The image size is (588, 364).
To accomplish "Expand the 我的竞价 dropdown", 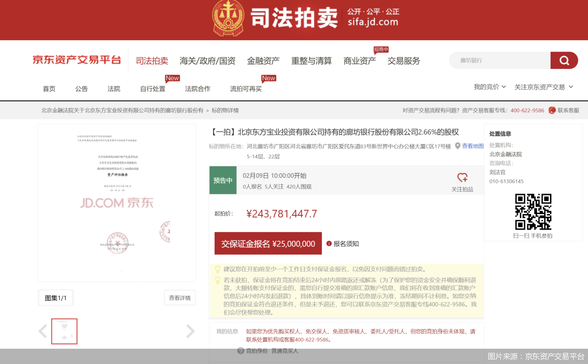I will (x=489, y=87).
